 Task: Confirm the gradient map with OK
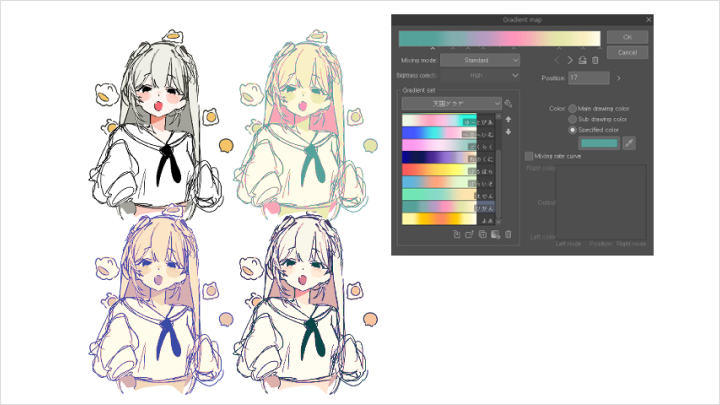click(627, 37)
